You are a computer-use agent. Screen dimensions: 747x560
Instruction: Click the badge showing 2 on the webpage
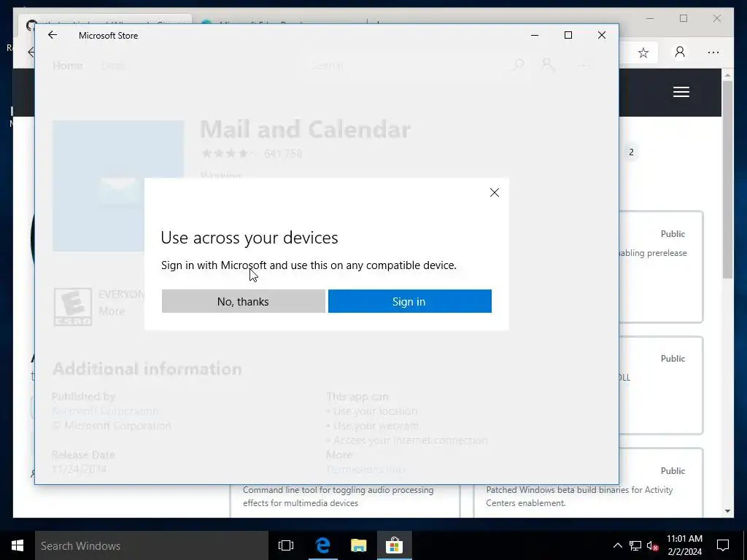pyautogui.click(x=631, y=152)
